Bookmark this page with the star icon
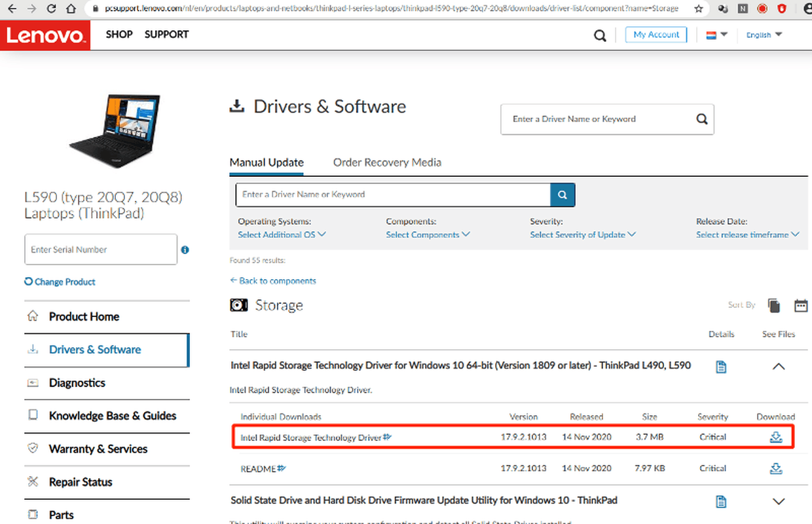This screenshot has width=812, height=524. click(x=699, y=9)
